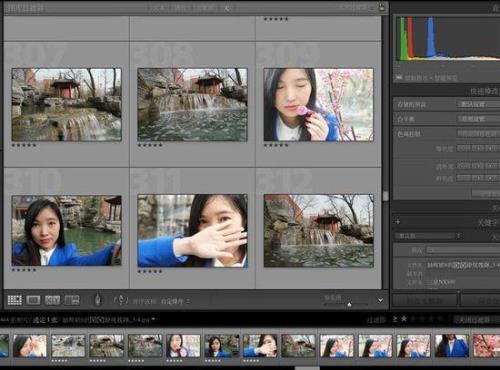Switch to Grid view in the toolbar
Viewport: 500px width, 370px height.
[14, 300]
